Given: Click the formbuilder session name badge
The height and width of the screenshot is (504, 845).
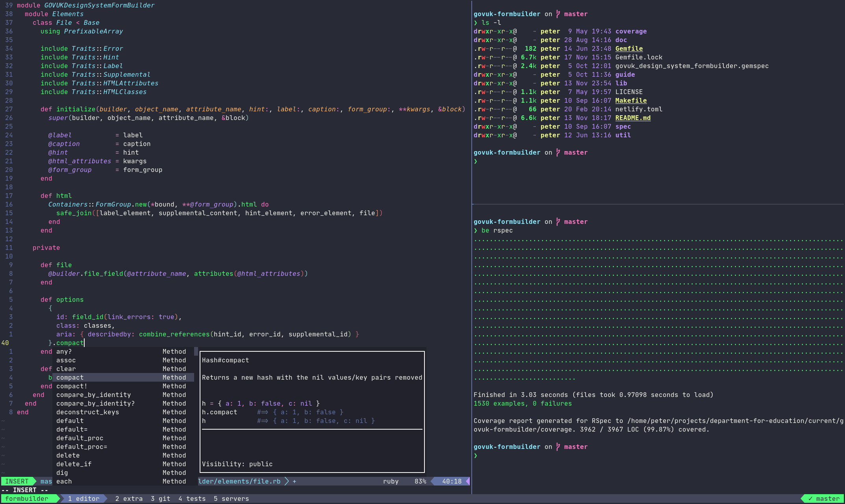Looking at the screenshot, I should pyautogui.click(x=27, y=498).
